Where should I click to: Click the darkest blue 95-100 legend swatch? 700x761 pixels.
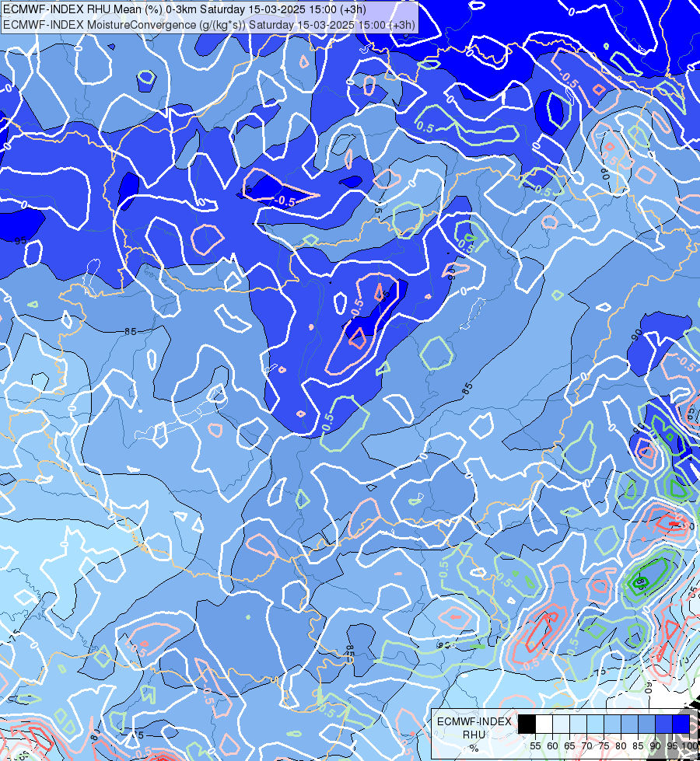click(x=681, y=724)
